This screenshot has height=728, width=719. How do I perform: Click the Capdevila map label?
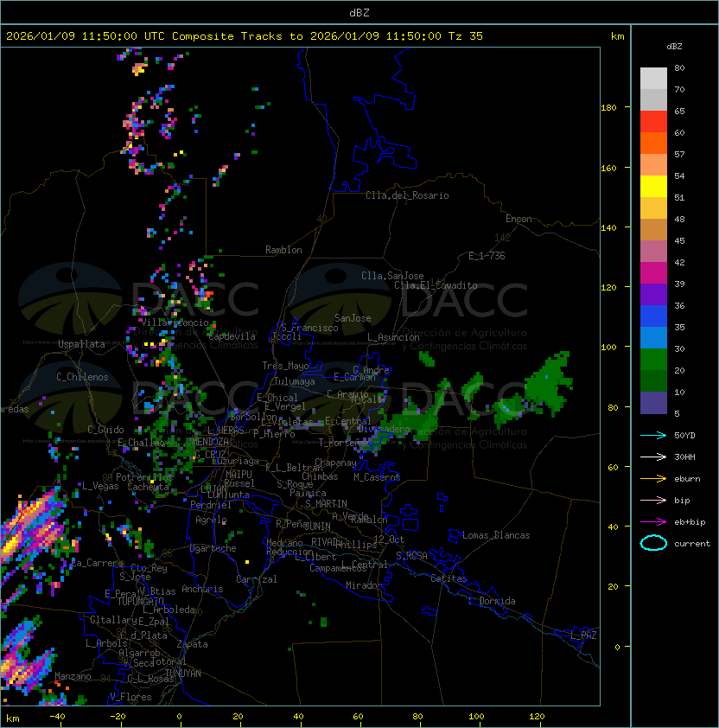(x=232, y=336)
